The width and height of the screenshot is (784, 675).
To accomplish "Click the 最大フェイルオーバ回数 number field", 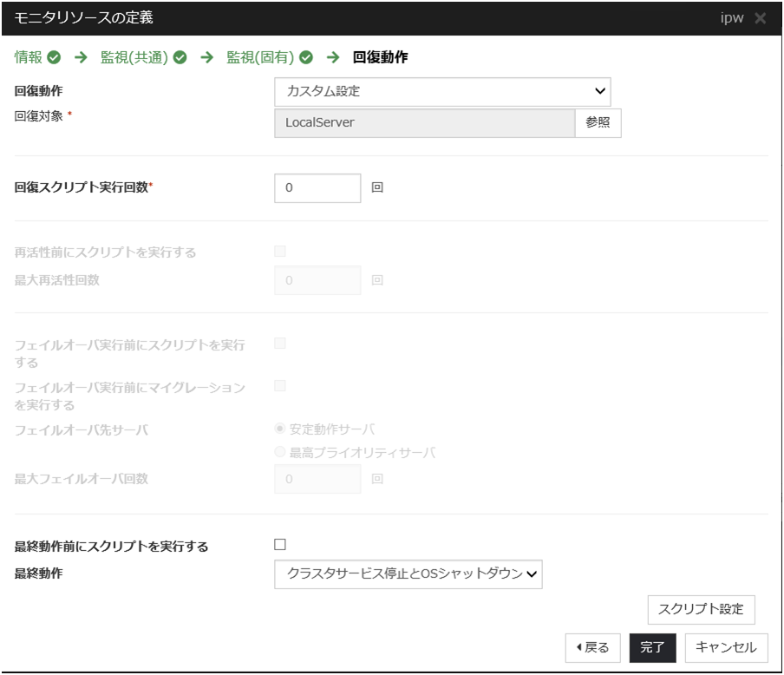I will pyautogui.click(x=317, y=479).
